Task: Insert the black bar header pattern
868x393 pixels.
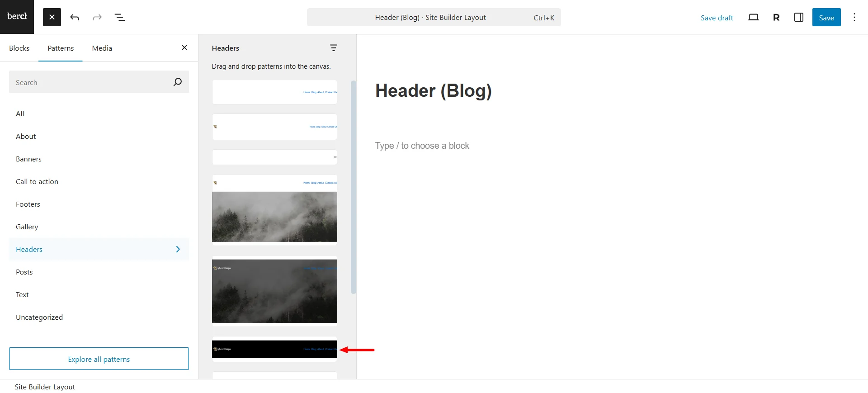Action: pos(274,349)
